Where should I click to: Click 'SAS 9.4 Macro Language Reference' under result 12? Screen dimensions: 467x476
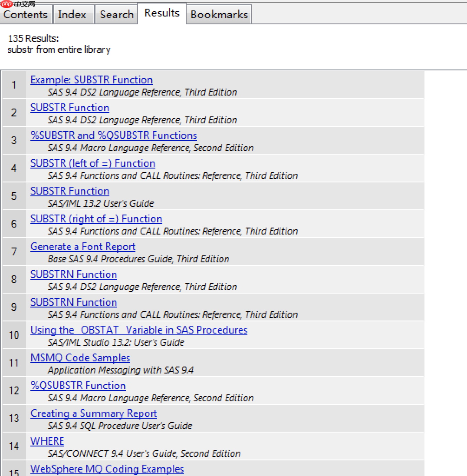151,398
